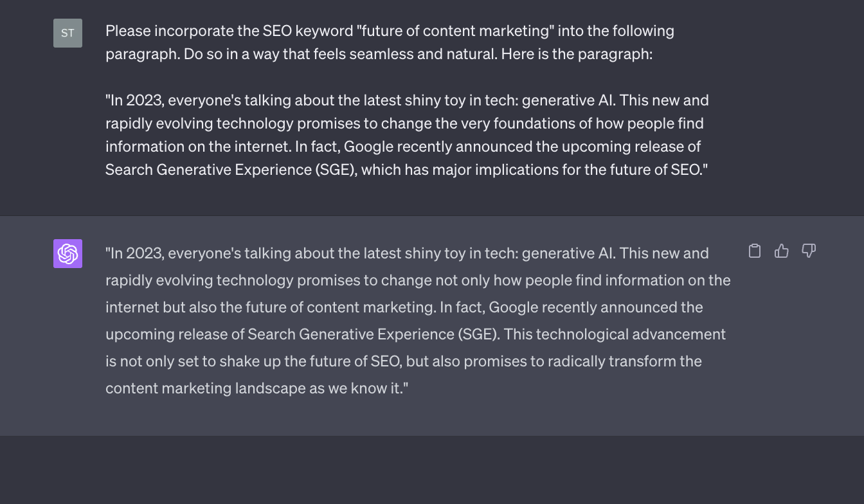Give the response a thumbs down
This screenshot has height=504, width=864.
[x=809, y=251]
